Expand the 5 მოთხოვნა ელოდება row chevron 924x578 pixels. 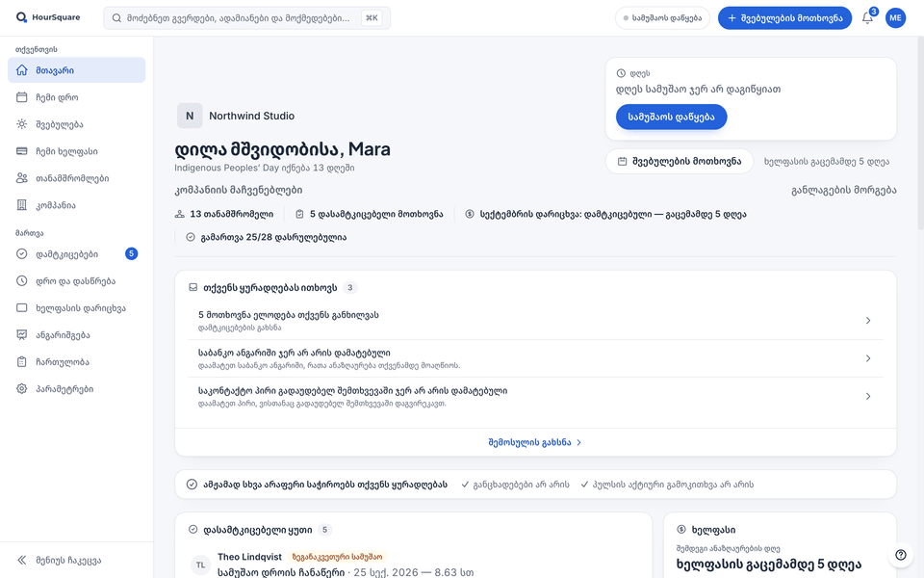click(868, 320)
